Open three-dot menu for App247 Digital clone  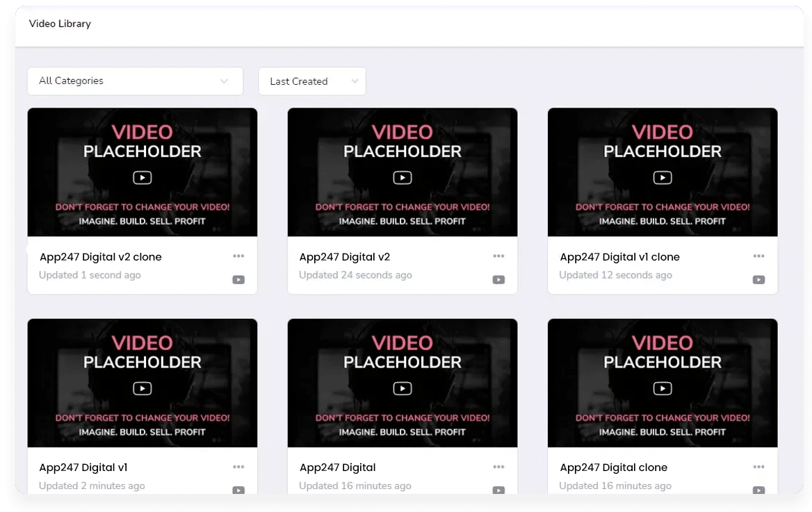tap(758, 468)
